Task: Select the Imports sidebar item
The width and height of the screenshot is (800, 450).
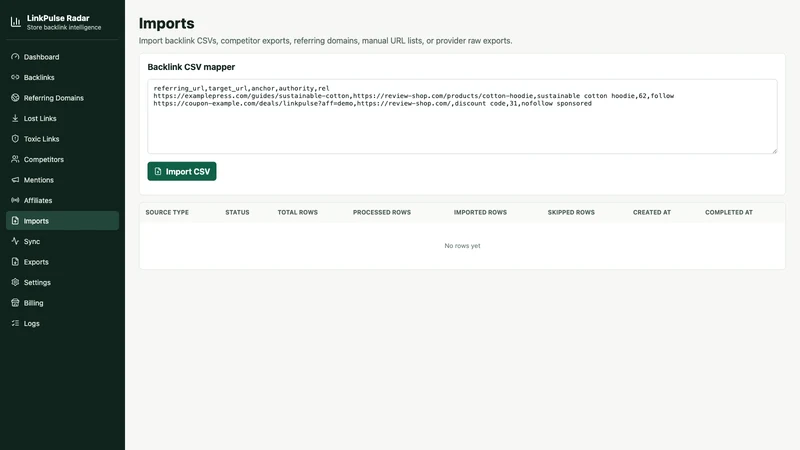Action: pyautogui.click(x=62, y=220)
